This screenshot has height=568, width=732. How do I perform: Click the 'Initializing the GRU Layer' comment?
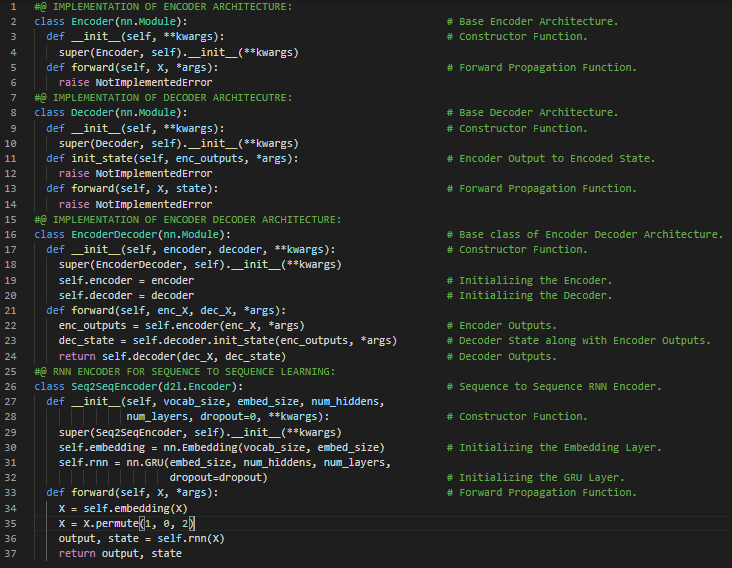[540, 477]
